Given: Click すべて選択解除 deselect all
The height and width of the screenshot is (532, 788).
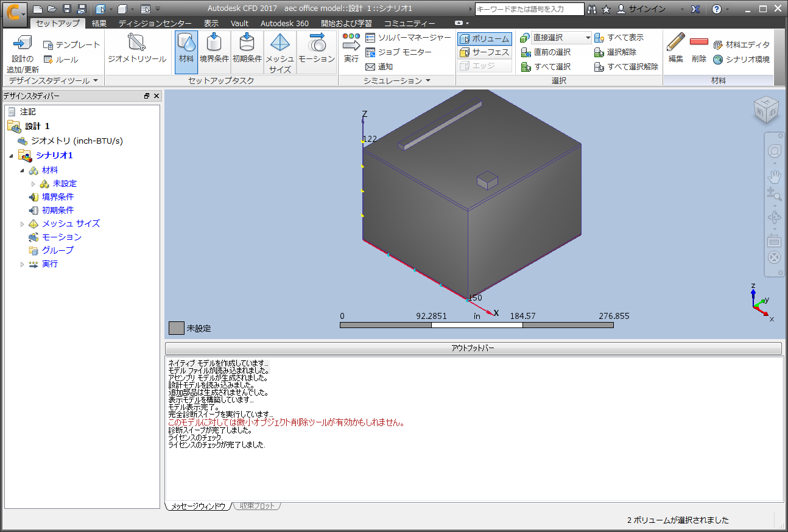Looking at the screenshot, I should coord(627,67).
